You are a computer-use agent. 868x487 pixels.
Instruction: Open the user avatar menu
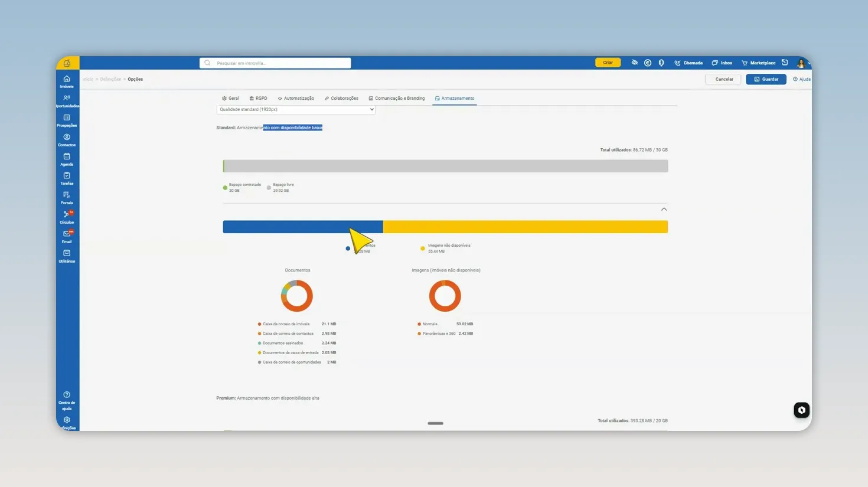(801, 63)
